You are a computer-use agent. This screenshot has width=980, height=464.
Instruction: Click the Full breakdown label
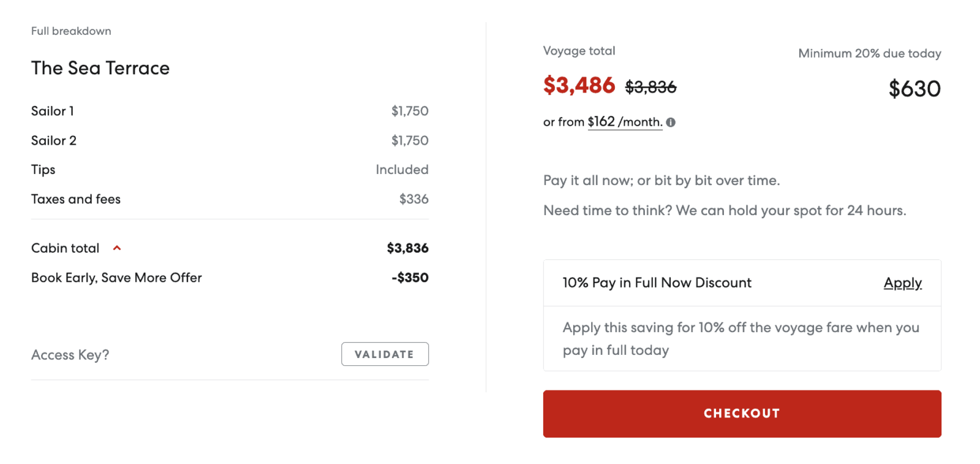(x=71, y=31)
